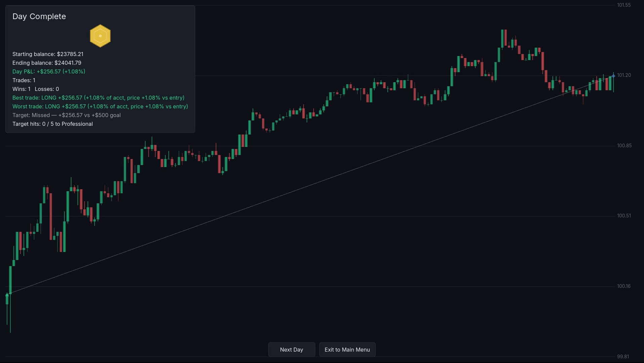644x363 pixels.
Task: Select the green Day P&L result line
Action: pos(49,72)
